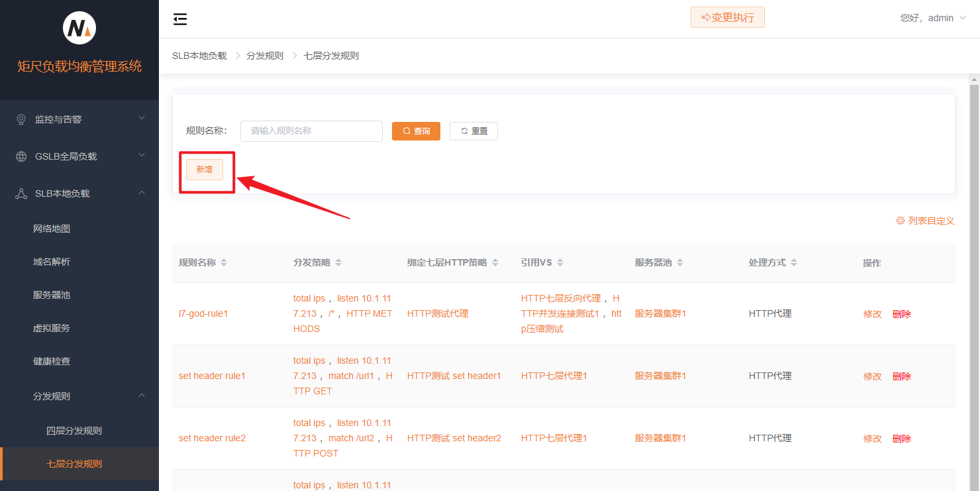
Task: Sort by 处理方式 column arrows
Action: (793, 263)
